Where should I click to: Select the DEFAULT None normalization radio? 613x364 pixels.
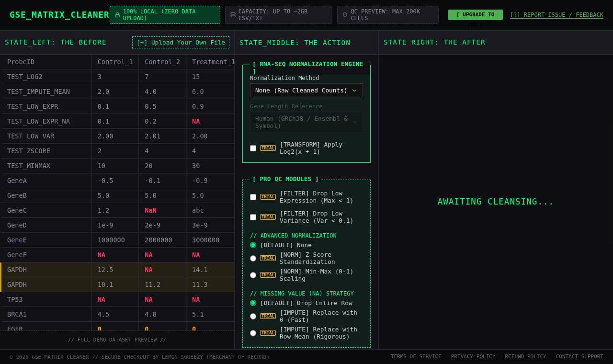(x=253, y=245)
